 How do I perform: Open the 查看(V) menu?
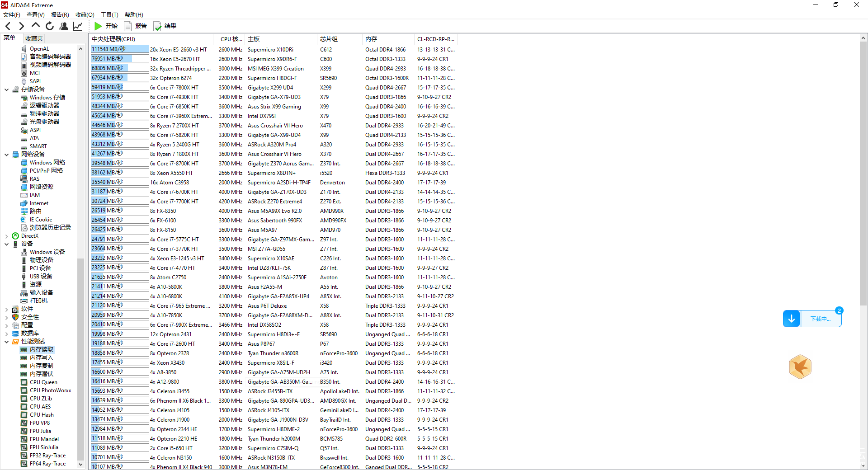point(36,15)
